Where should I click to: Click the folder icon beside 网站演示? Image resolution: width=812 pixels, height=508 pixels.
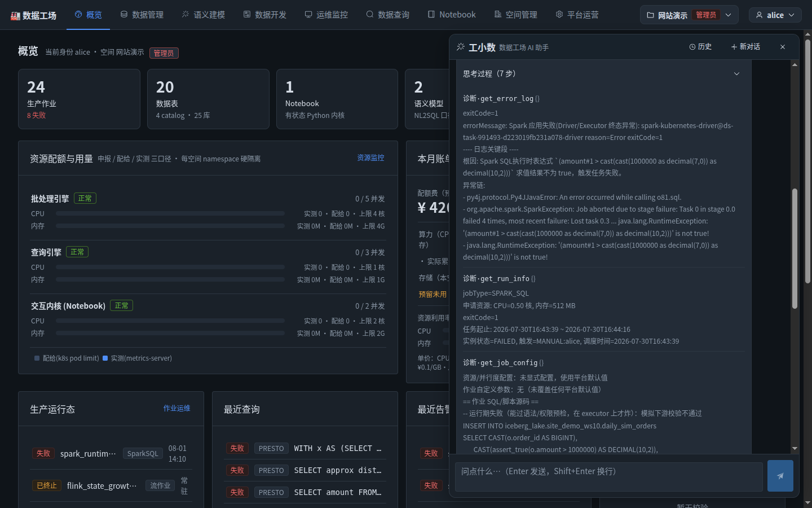[650, 15]
